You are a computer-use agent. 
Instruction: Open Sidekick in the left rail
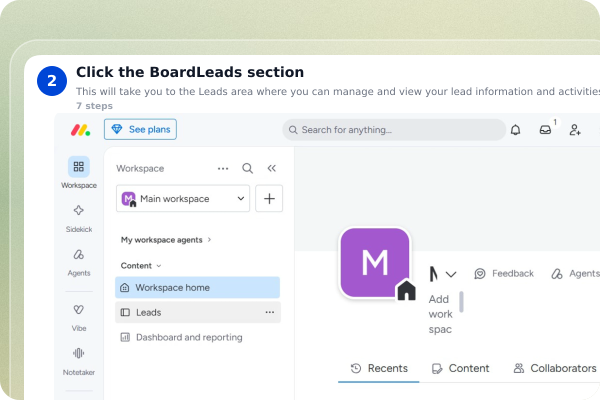(x=79, y=219)
